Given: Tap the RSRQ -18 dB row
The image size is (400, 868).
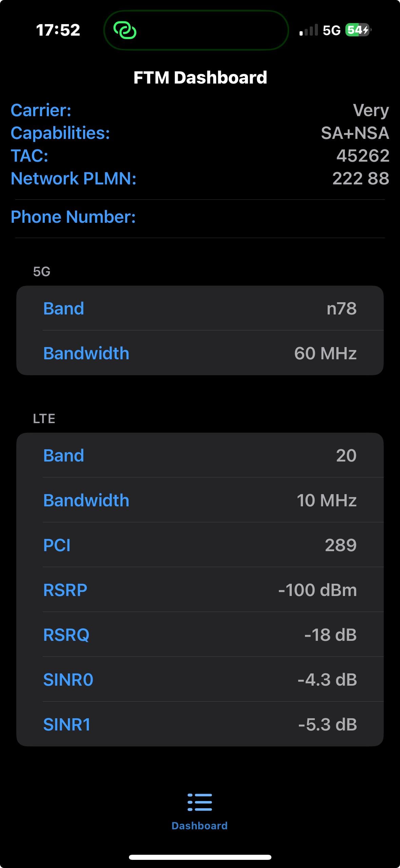Looking at the screenshot, I should 200,635.
